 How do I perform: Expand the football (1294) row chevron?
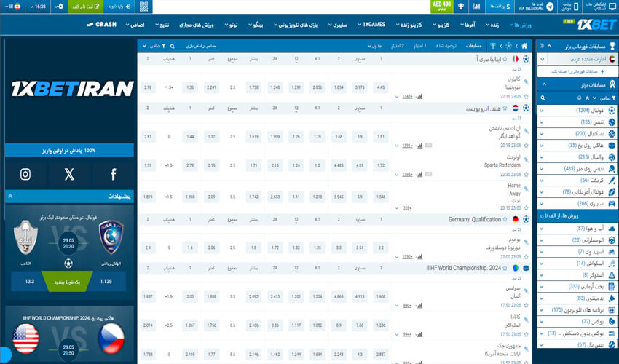pyautogui.click(x=542, y=111)
